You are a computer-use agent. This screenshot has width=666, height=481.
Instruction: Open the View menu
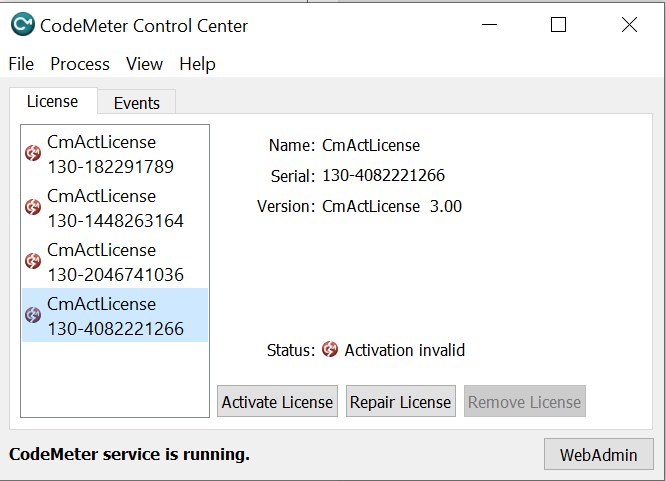tap(144, 64)
